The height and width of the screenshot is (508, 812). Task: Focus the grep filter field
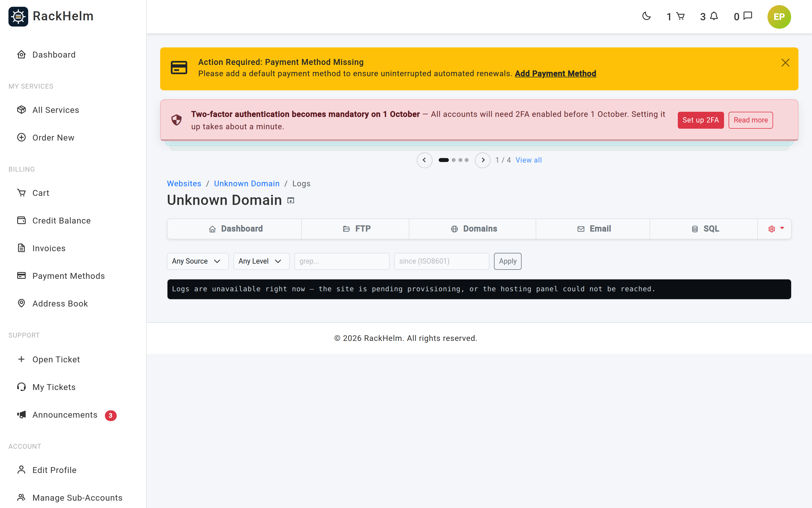click(x=342, y=261)
